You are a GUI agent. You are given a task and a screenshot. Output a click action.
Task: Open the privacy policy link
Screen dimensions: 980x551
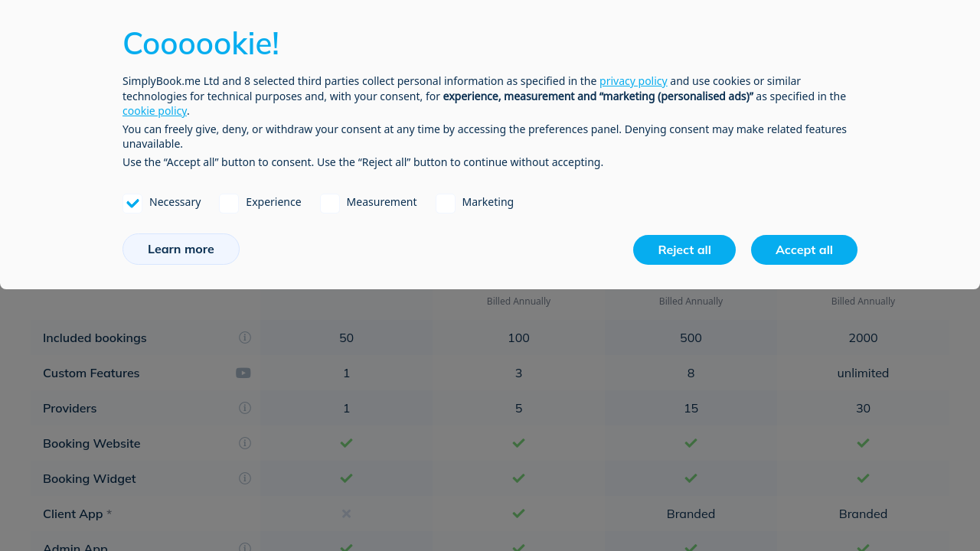pyautogui.click(x=633, y=81)
